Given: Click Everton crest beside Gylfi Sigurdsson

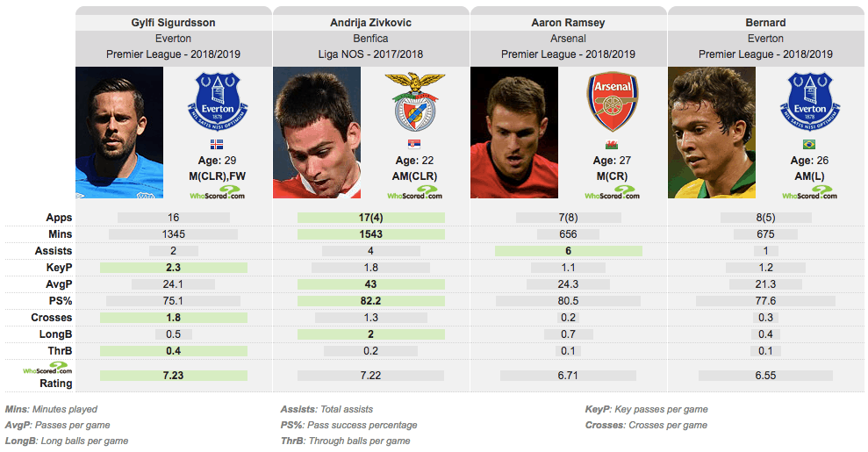Looking at the screenshot, I should point(218,101).
